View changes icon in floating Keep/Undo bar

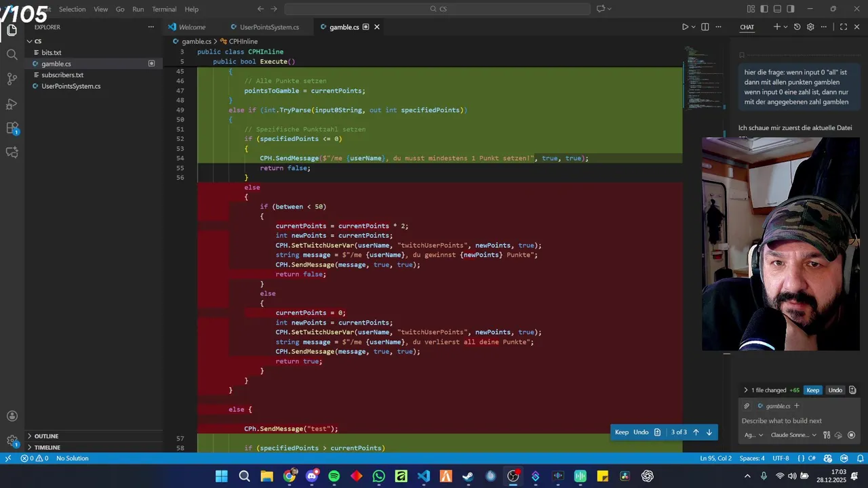[x=657, y=432]
